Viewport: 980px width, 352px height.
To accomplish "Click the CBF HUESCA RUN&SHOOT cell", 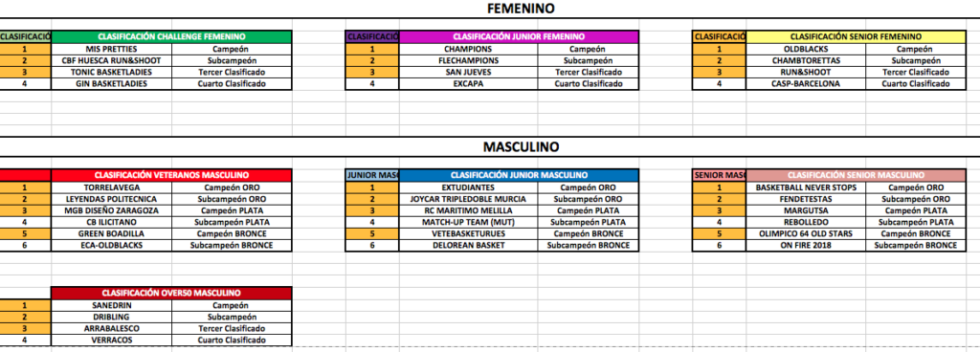I will click(x=111, y=60).
